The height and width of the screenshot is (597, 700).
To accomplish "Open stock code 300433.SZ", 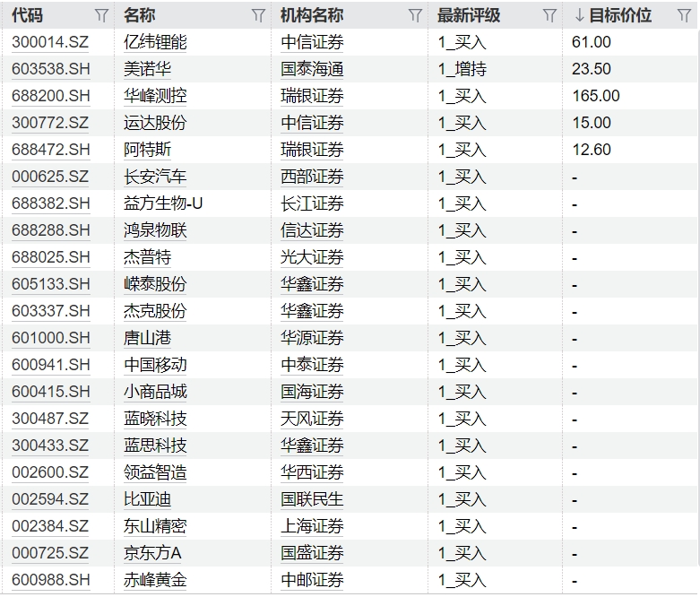I will point(50,446).
